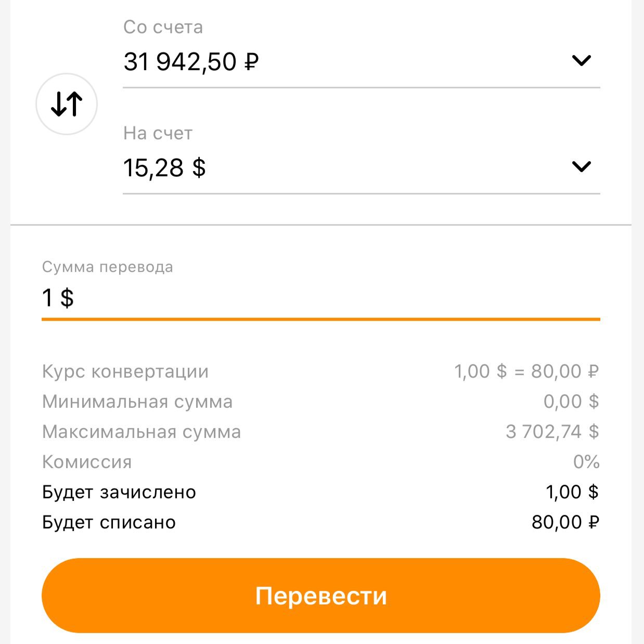Click the minimum amount value 0,00 $
The width and height of the screenshot is (644, 644).
571,402
